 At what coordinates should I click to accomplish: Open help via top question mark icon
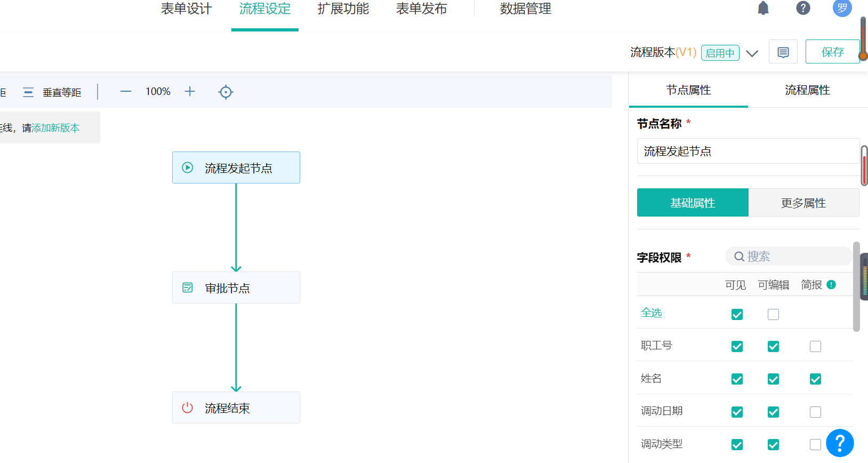(802, 8)
